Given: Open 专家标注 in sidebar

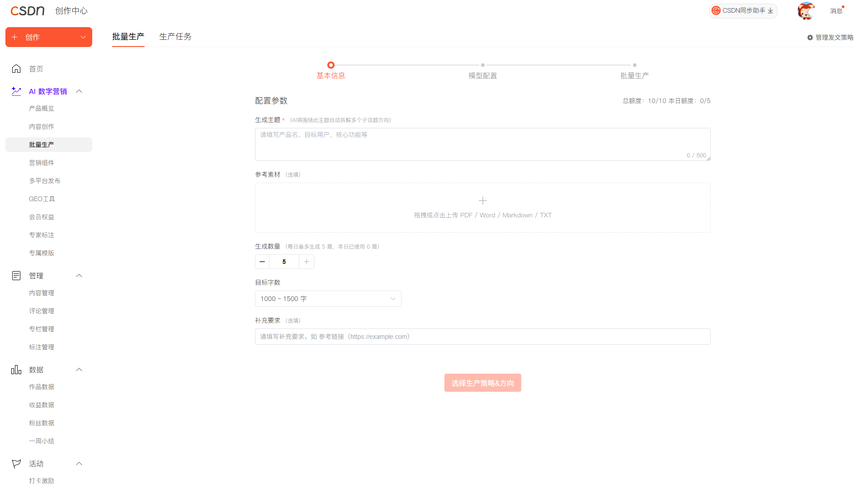Looking at the screenshot, I should [42, 235].
